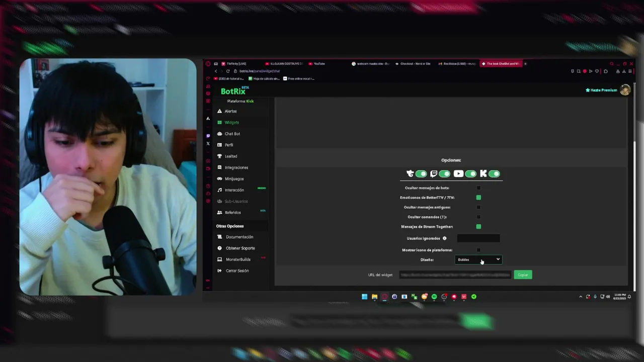
Task: Open the Widgets section in sidebar
Action: 228,122
